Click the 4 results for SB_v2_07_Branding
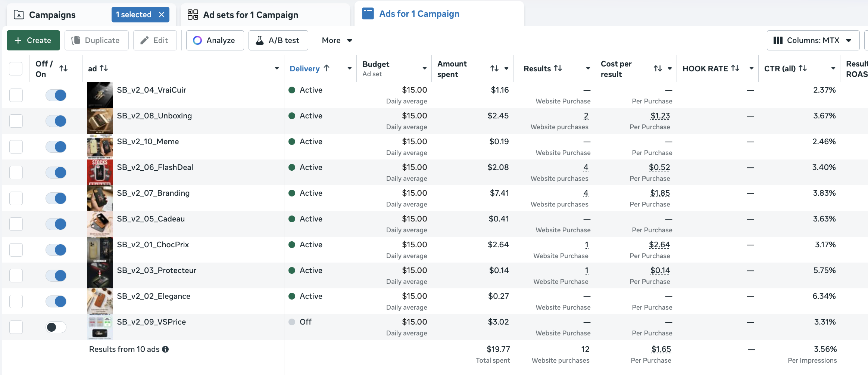 586,193
